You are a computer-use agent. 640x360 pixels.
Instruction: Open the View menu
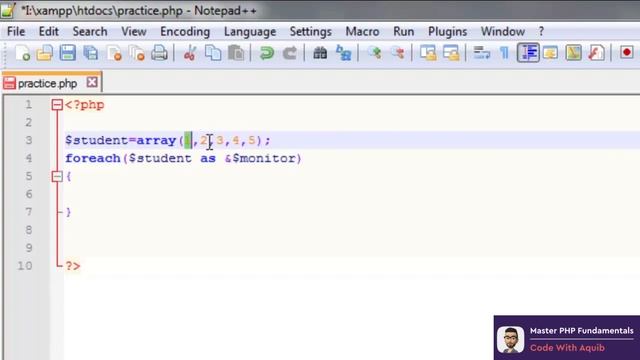[134, 31]
